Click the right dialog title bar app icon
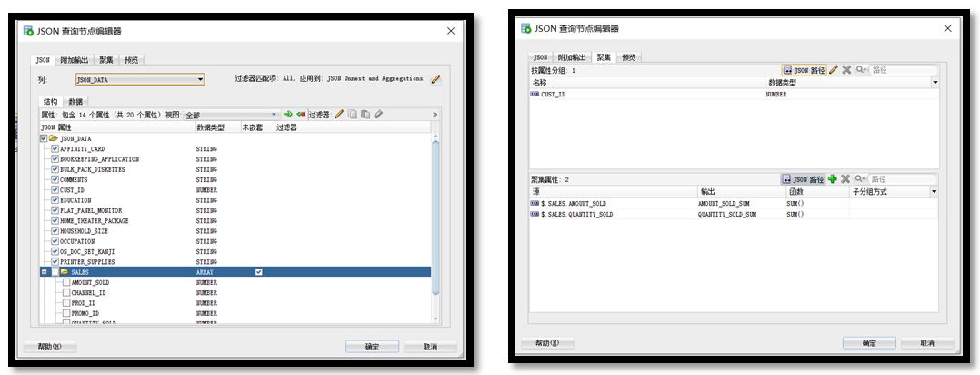 point(525,28)
